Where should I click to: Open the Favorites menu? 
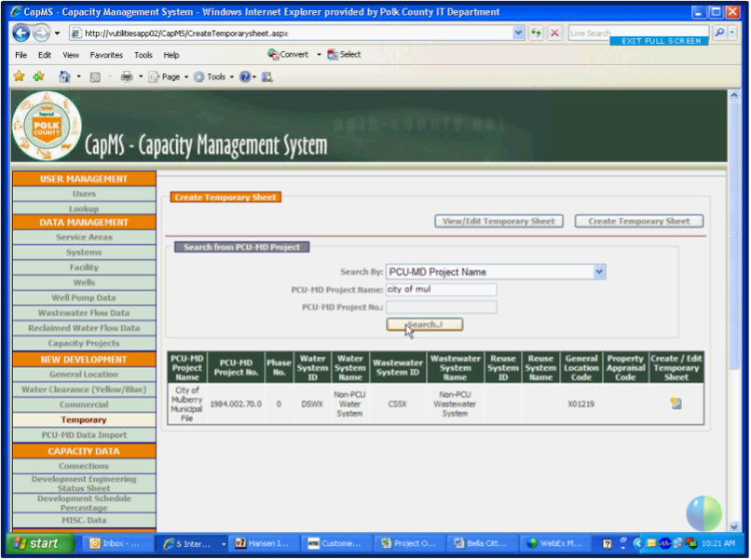106,55
